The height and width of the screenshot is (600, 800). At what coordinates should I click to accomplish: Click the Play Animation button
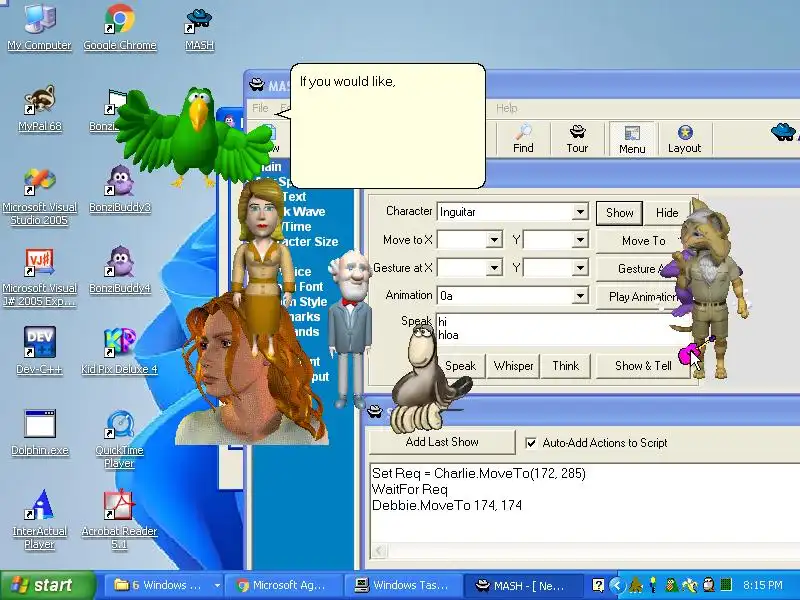pos(643,296)
